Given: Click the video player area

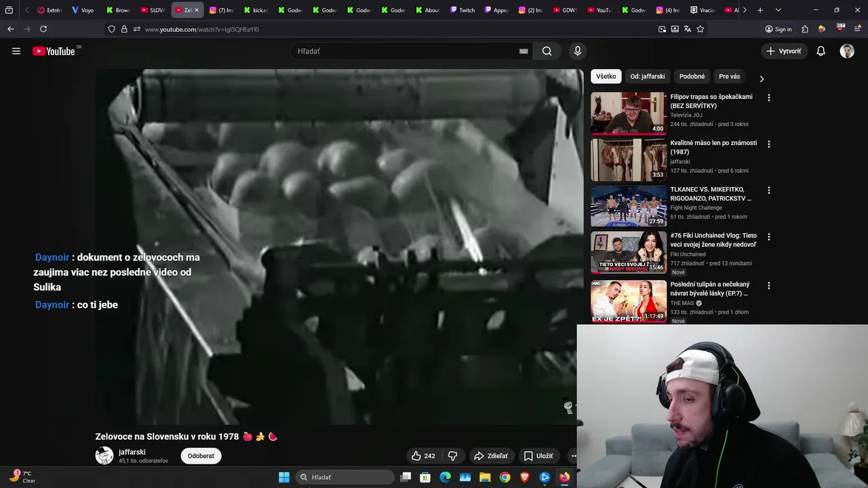Looking at the screenshot, I should 339,247.
